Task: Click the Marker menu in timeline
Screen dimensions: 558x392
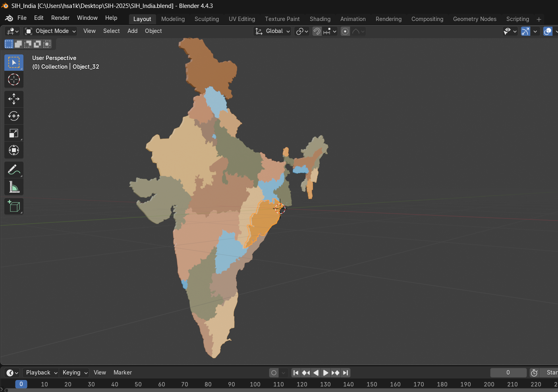Action: click(122, 373)
